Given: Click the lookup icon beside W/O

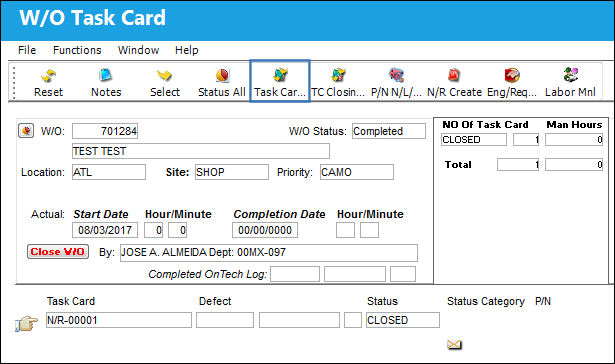Looking at the screenshot, I should pos(26,131).
